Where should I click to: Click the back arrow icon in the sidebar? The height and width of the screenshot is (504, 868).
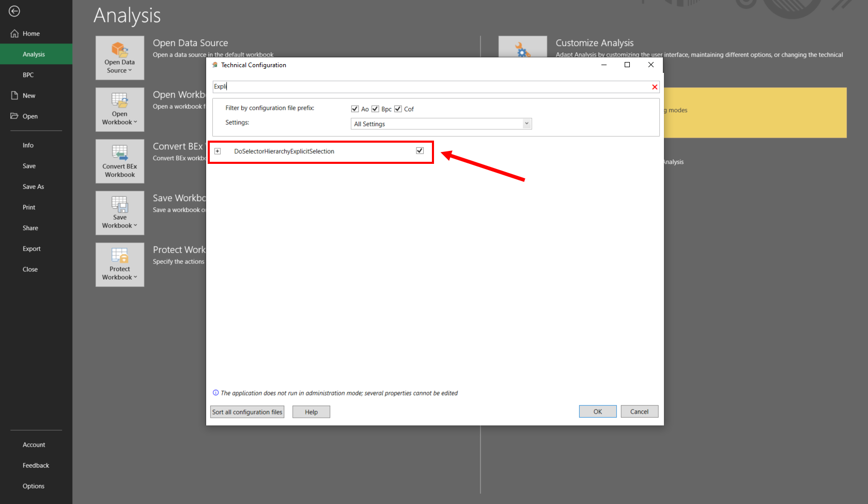point(14,11)
